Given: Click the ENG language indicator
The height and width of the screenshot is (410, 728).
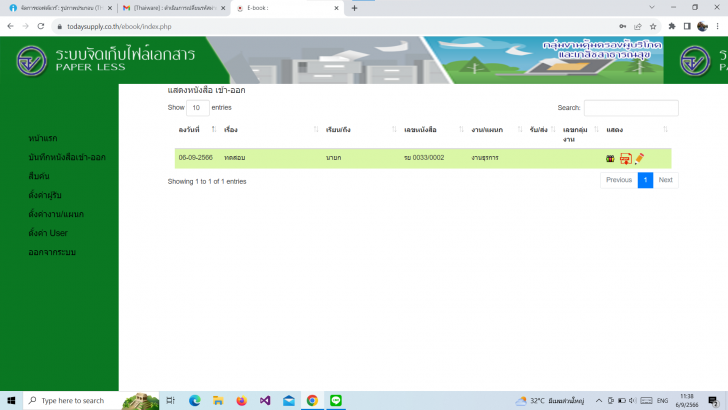Looking at the screenshot, I should click(663, 400).
